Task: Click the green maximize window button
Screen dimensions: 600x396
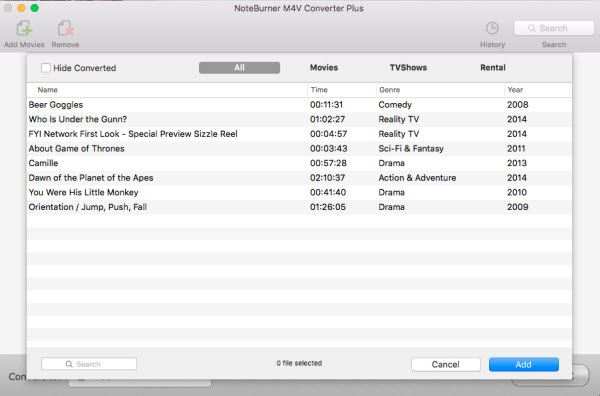Action: pyautogui.click(x=34, y=8)
